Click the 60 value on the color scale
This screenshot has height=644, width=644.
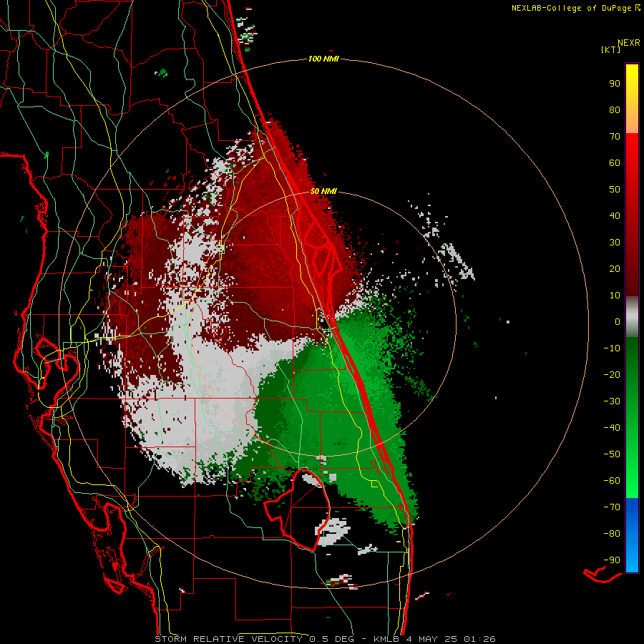click(615, 162)
